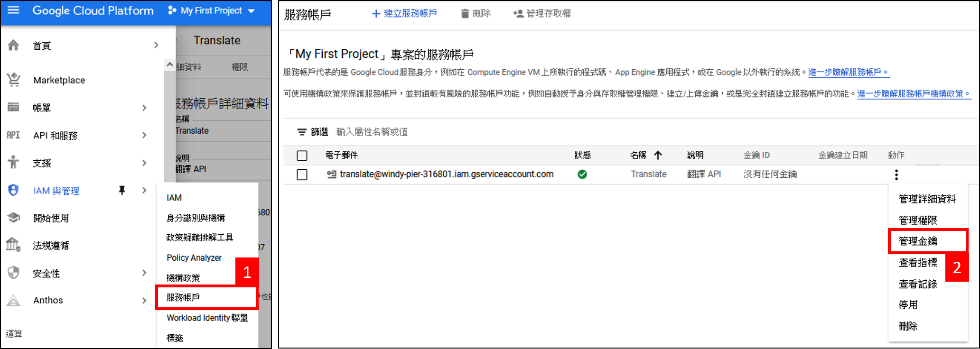Sort by 名稱 using the arrow icon
Image resolution: width=980 pixels, height=349 pixels.
click(x=658, y=155)
